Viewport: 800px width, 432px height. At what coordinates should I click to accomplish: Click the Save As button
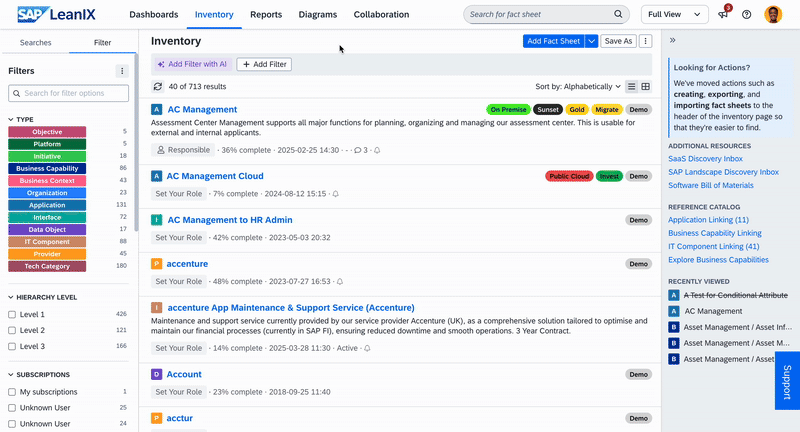coord(618,41)
